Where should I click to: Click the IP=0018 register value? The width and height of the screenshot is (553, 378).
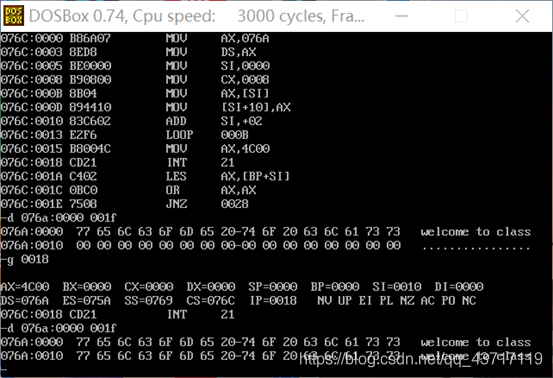[273, 300]
